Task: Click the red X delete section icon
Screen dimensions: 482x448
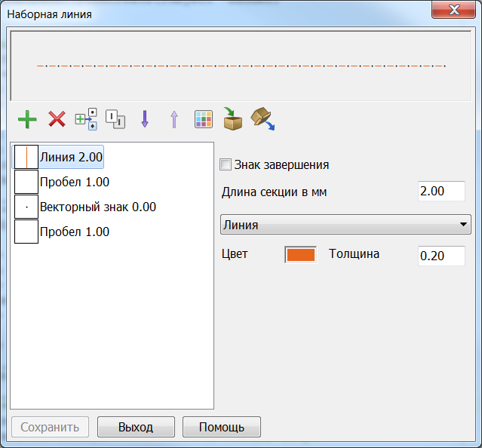Action: [x=57, y=119]
